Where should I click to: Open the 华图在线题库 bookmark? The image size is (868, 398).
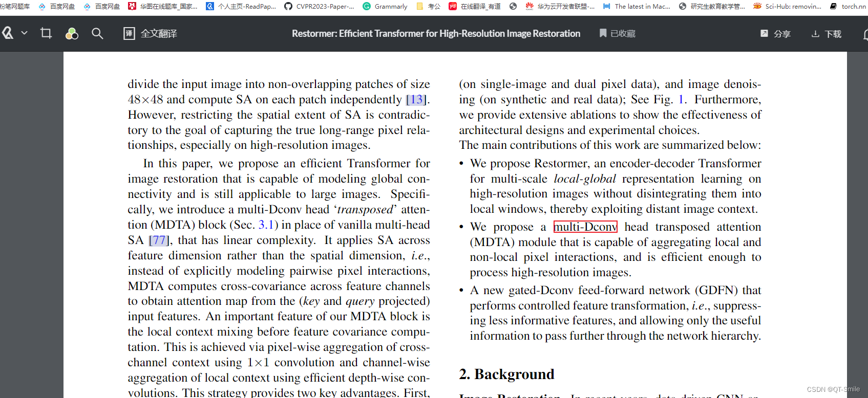[x=163, y=6]
